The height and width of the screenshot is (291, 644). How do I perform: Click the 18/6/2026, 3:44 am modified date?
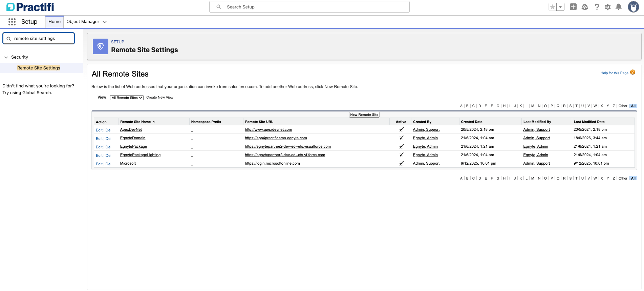590,138
